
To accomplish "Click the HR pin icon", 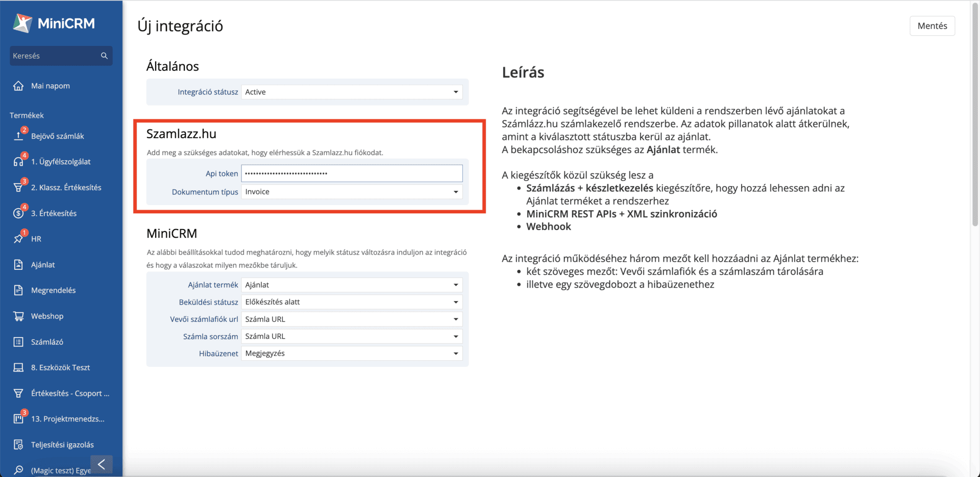I will (18, 239).
